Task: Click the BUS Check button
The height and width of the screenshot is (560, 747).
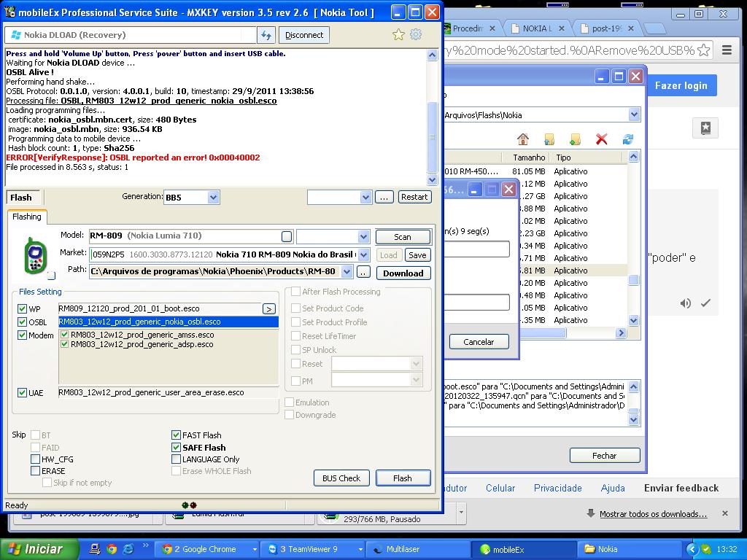Action: (x=341, y=478)
